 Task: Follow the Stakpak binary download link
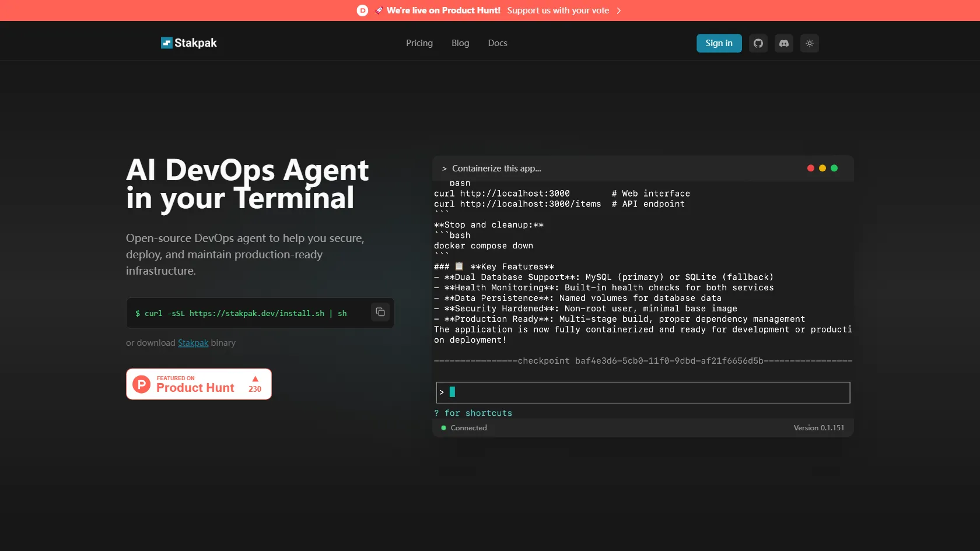pos(192,343)
